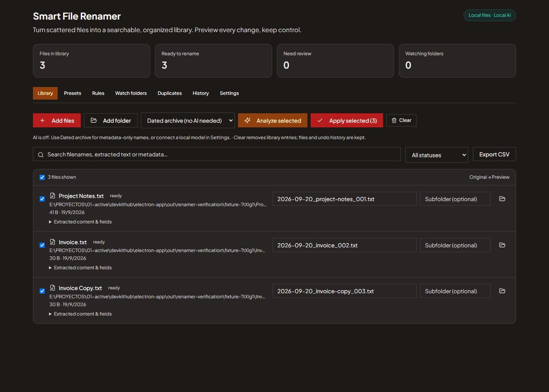This screenshot has width=549, height=392.
Task: Click the Add files button
Action: pos(57,120)
